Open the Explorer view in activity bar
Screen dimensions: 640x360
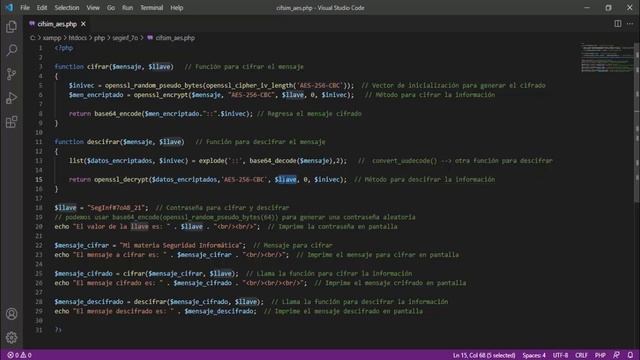[11, 27]
